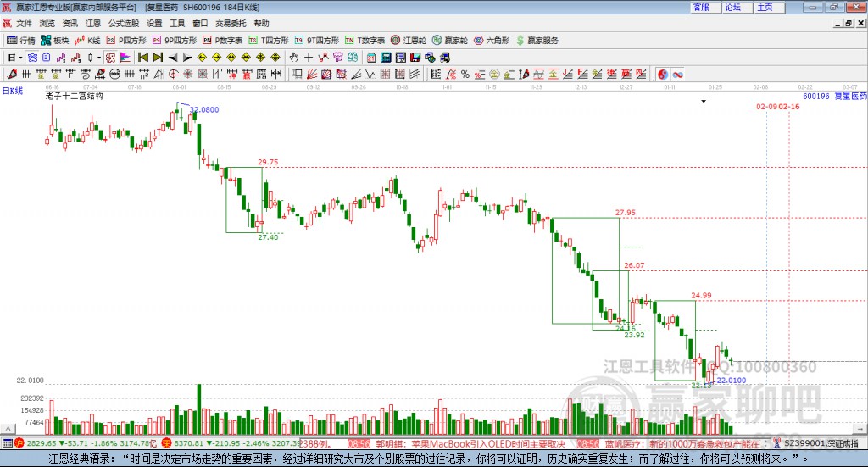The image size is (868, 467).
Task: Open the 9T四方形 tool
Action: coord(317,41)
